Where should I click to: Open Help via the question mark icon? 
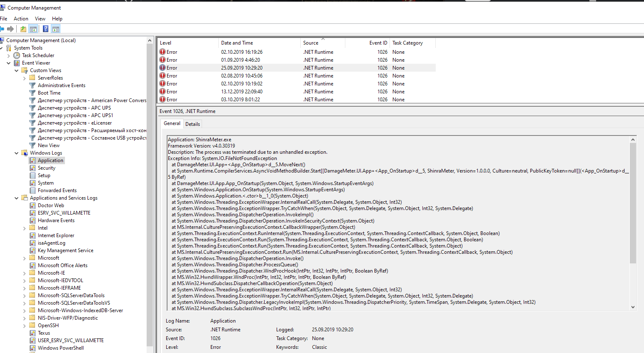tap(46, 29)
